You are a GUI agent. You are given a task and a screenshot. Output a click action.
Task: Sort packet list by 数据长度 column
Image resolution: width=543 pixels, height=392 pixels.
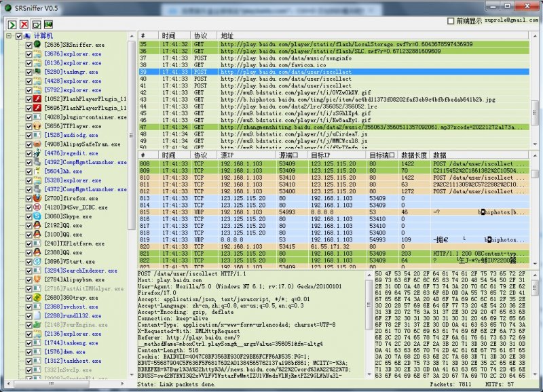[x=414, y=155]
